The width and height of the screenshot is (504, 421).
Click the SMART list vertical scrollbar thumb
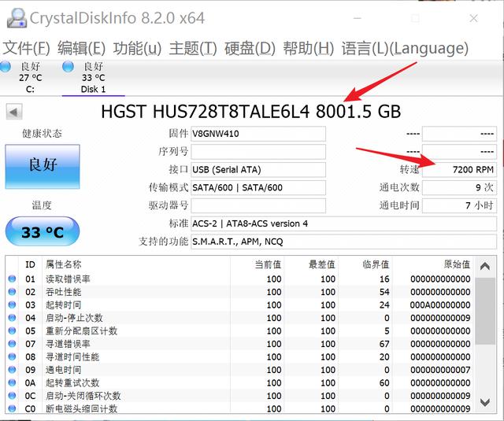click(485, 311)
